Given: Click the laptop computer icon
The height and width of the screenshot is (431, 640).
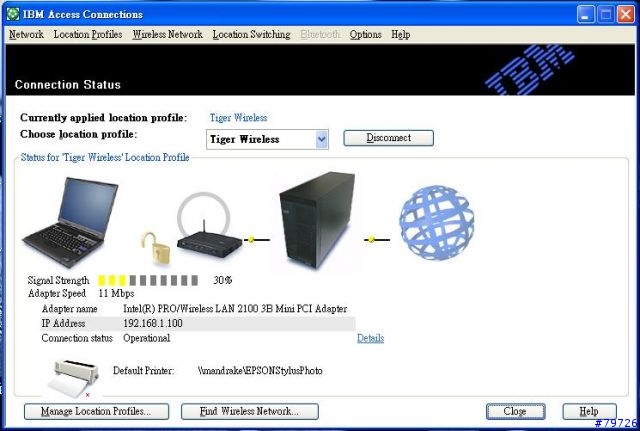Looking at the screenshot, I should click(x=70, y=222).
